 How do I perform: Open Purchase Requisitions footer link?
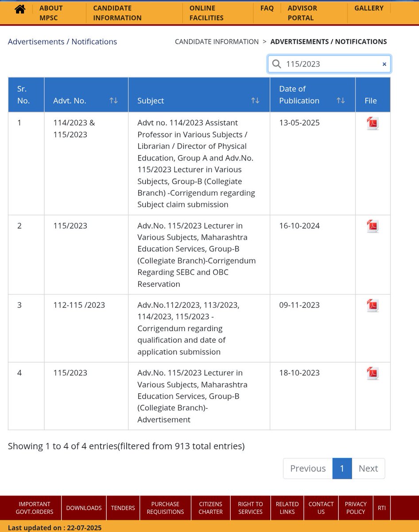[x=165, y=508]
